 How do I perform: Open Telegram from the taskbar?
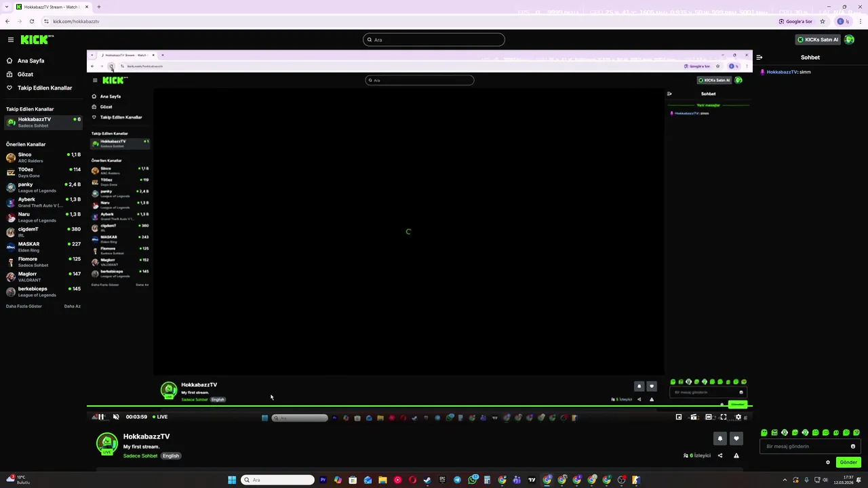[457, 480]
